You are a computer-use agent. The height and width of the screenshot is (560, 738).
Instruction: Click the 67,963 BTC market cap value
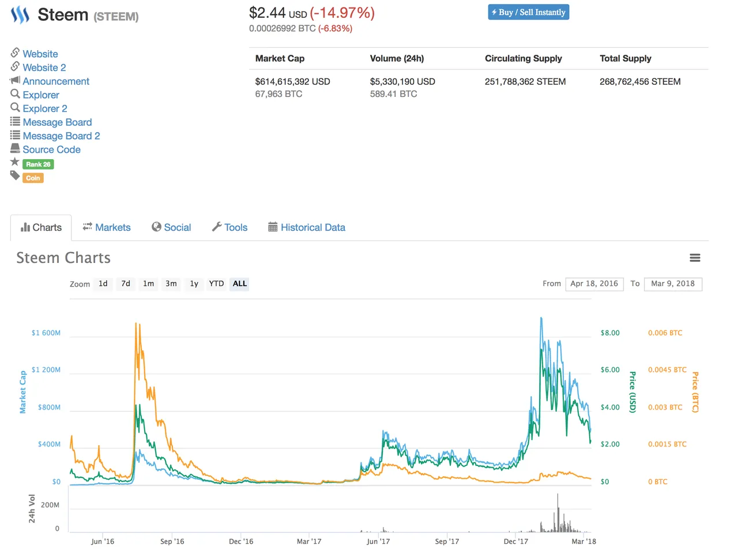[278, 94]
